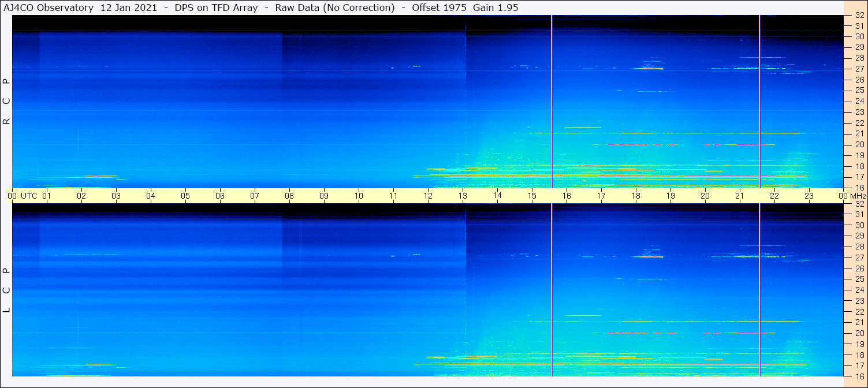Click the 15 hour tick on time axis
The height and width of the screenshot is (388, 868).
pyautogui.click(x=532, y=196)
